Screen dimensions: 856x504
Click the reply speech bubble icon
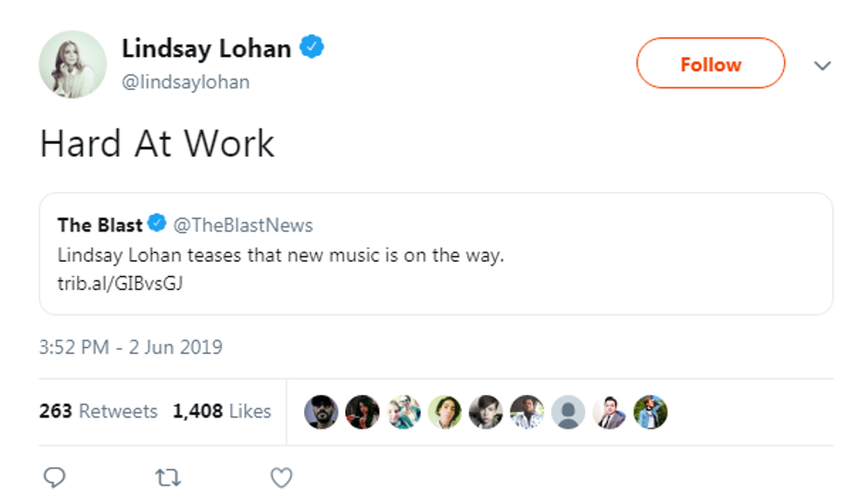point(54,478)
